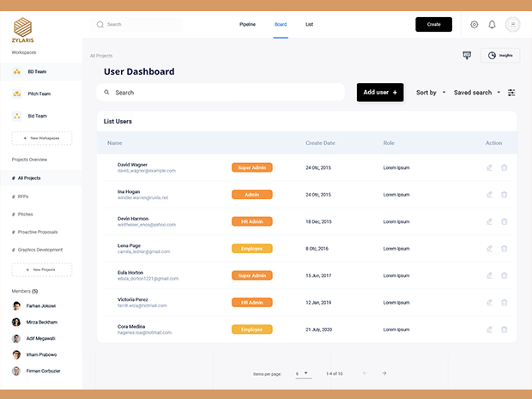Screen dimensions: 532x399
Task: Select the Pitch Team workspace
Action: coord(39,94)
